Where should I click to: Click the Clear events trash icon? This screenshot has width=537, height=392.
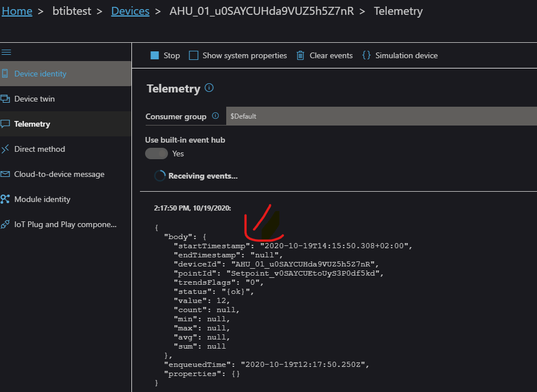[300, 55]
